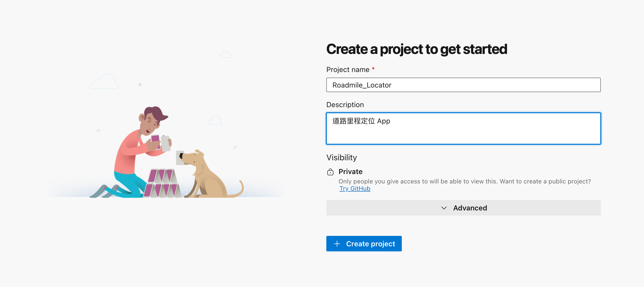Click the largest cloud in the illustration

click(x=105, y=81)
